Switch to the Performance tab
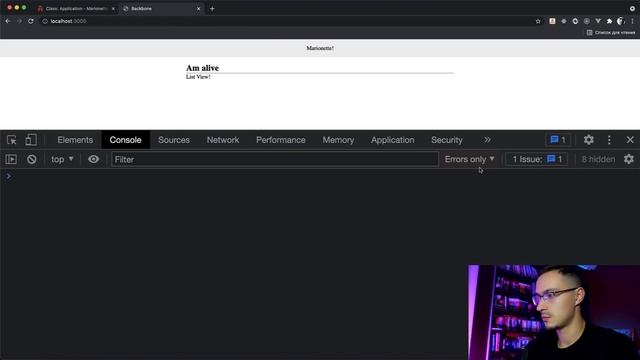Screen dimensions: 640x360 coord(281,140)
